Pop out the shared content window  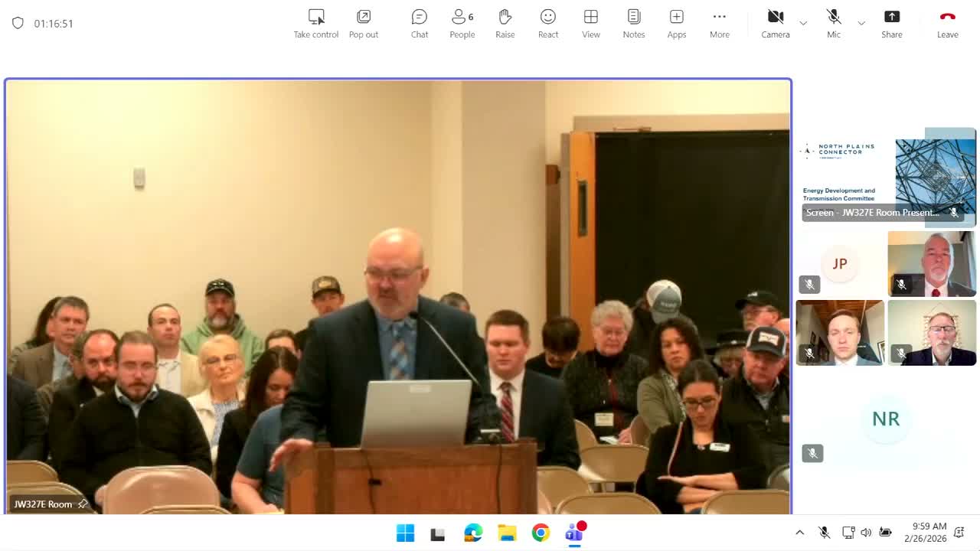point(364,24)
